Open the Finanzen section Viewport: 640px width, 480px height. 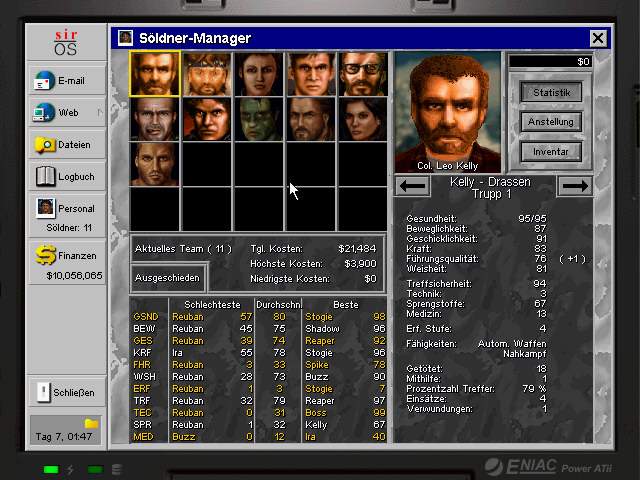[x=67, y=262]
